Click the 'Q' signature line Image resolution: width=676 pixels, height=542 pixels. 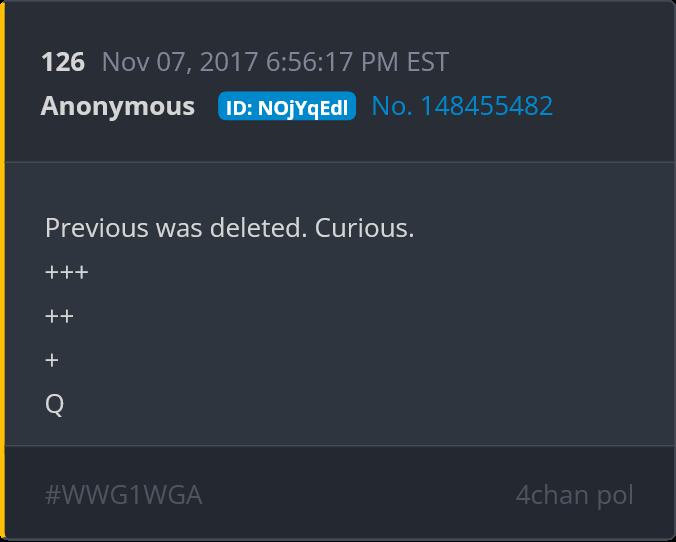tap(54, 404)
